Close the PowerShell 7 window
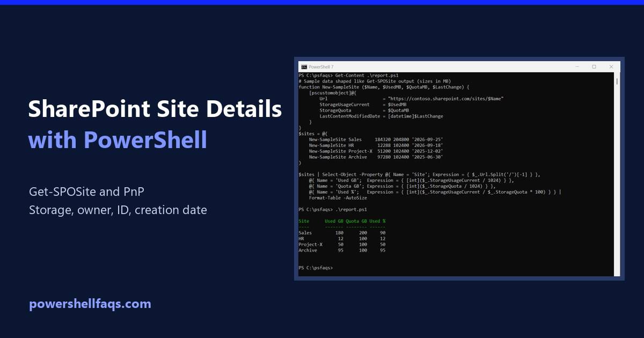The width and height of the screenshot is (644, 338). (611, 67)
